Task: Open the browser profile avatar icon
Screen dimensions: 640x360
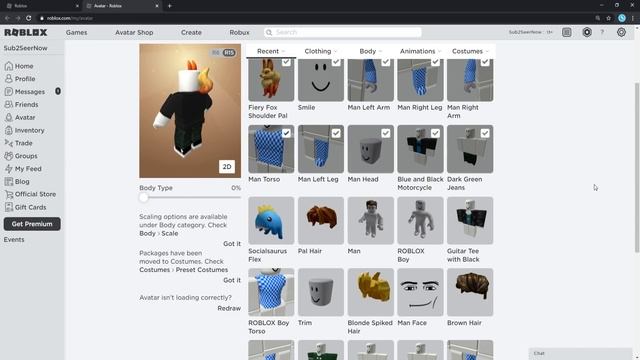Action: coord(622,18)
